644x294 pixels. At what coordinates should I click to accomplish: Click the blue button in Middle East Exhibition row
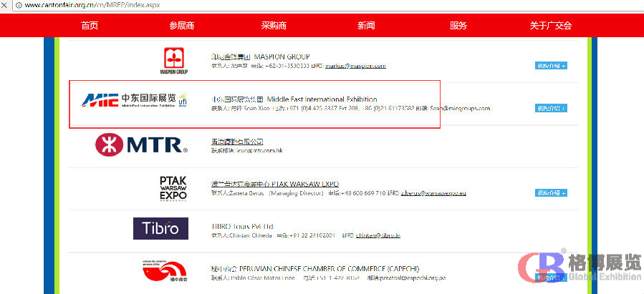pos(551,109)
